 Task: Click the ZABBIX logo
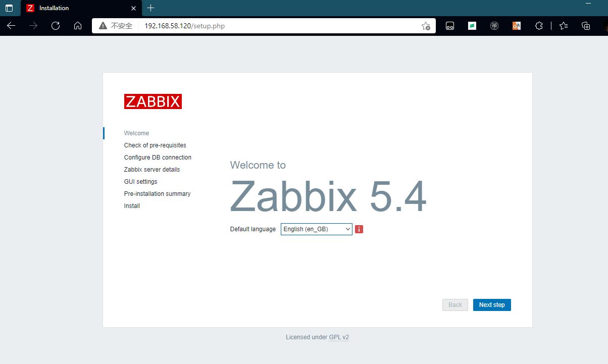coord(153,101)
